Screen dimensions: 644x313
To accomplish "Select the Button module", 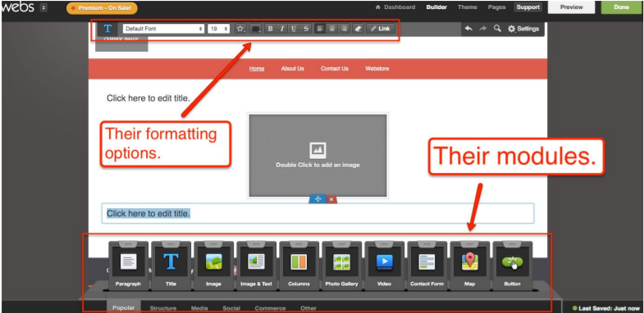I will click(512, 265).
